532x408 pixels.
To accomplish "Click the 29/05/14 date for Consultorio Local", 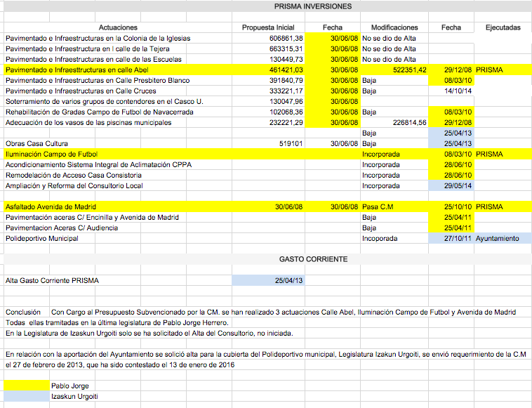I will (451, 185).
